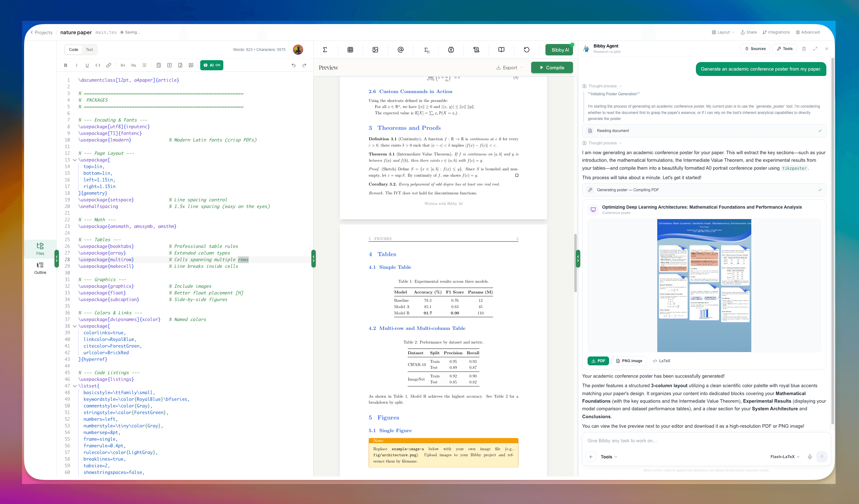Fold the \usepackage block at line 13
This screenshot has height=504, width=859.
coord(75,160)
